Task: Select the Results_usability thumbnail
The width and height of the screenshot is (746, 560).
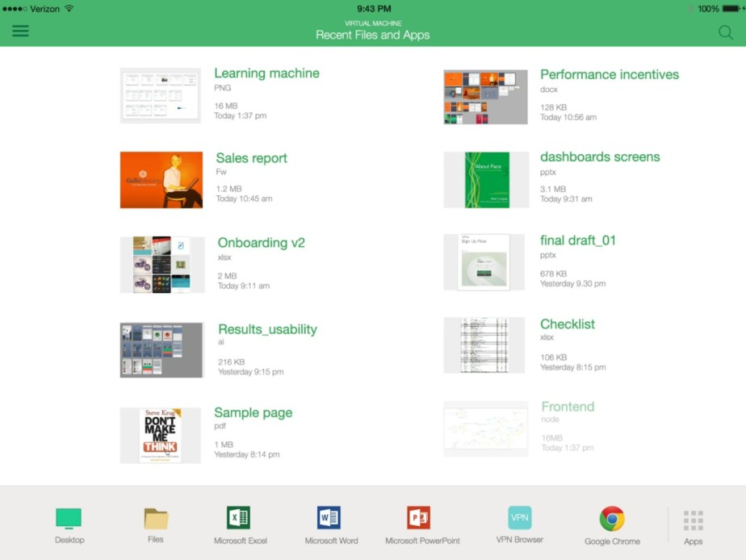Action: click(x=161, y=350)
